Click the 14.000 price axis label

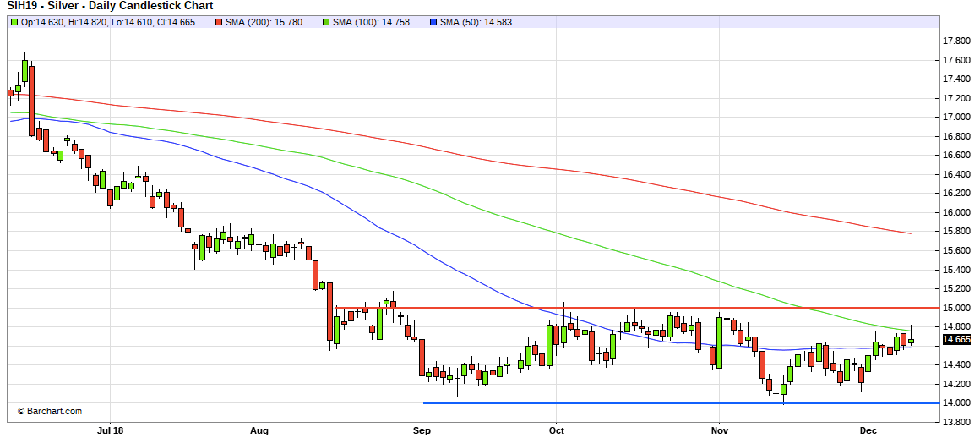tap(956, 403)
